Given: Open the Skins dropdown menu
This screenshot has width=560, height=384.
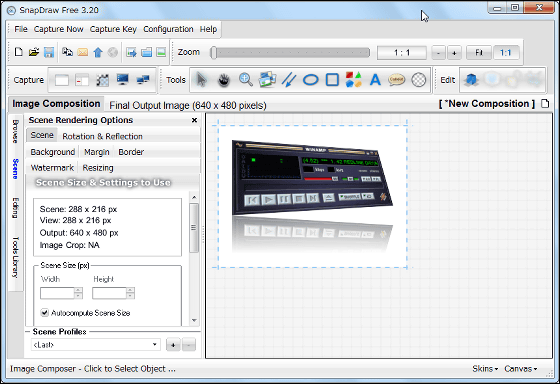Looking at the screenshot, I should (x=485, y=369).
